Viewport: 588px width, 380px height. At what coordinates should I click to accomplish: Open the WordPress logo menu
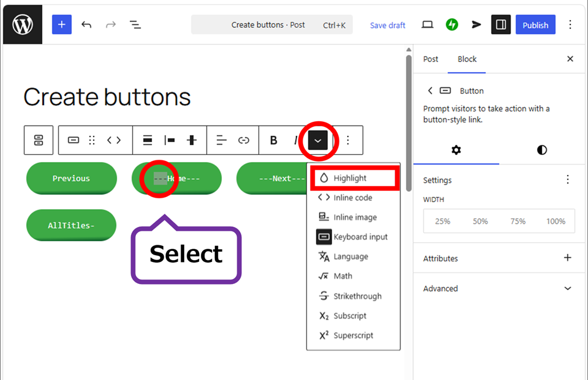pos(23,24)
